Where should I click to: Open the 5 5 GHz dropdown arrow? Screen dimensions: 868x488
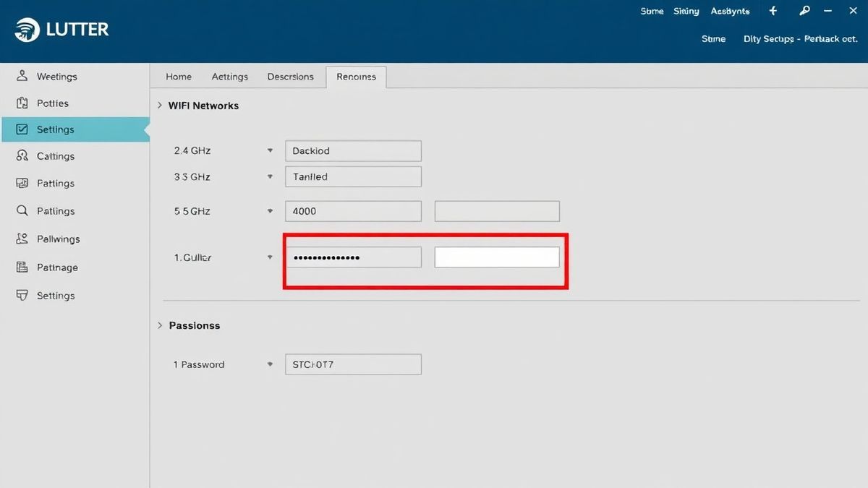point(270,211)
